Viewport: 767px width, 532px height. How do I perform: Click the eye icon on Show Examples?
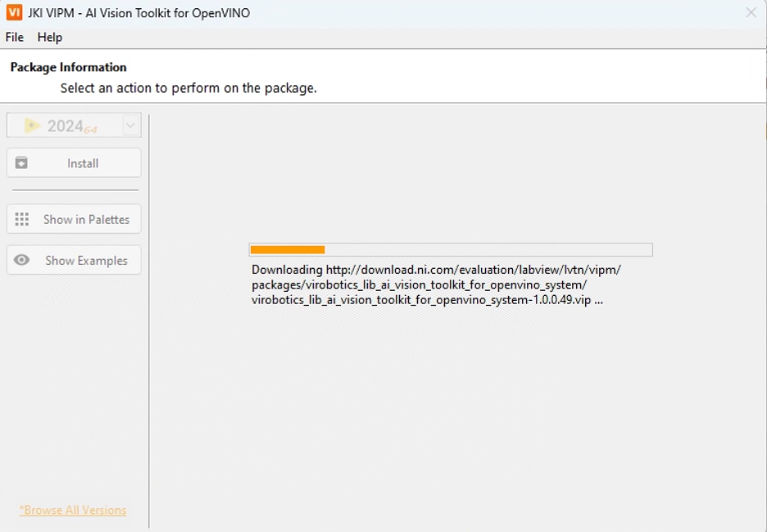point(21,260)
